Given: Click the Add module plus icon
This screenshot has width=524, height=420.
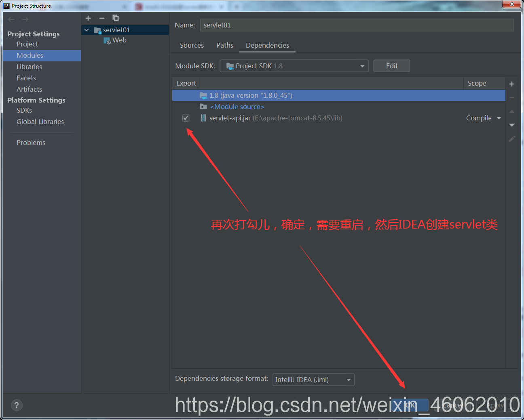Looking at the screenshot, I should point(88,18).
